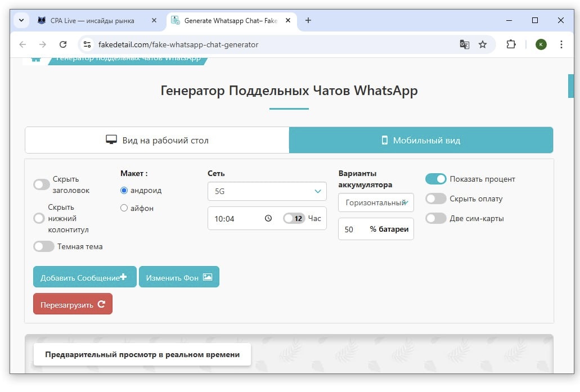580x392 pixels.
Task: Toggle 'Скрыть заголовок' switch
Action: (42, 184)
